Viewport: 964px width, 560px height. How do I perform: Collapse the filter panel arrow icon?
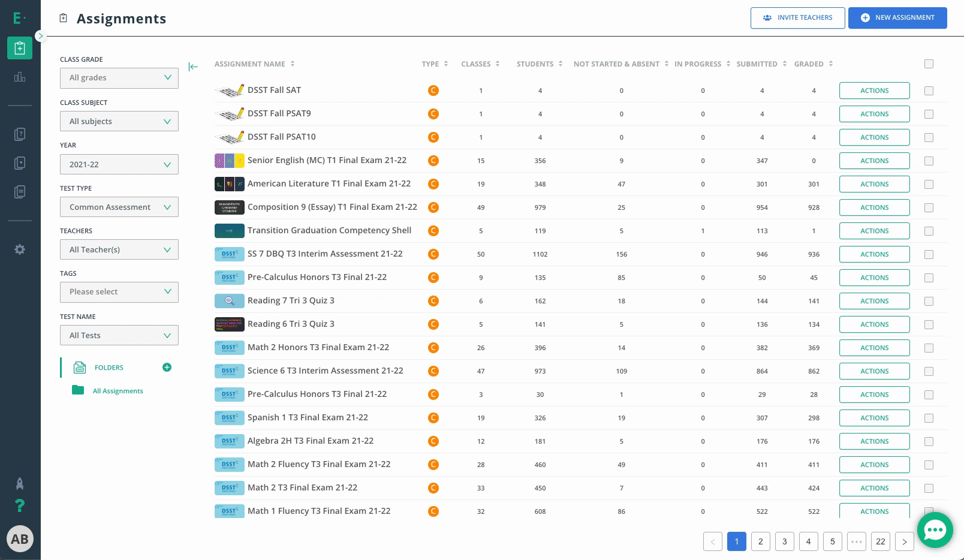tap(193, 67)
